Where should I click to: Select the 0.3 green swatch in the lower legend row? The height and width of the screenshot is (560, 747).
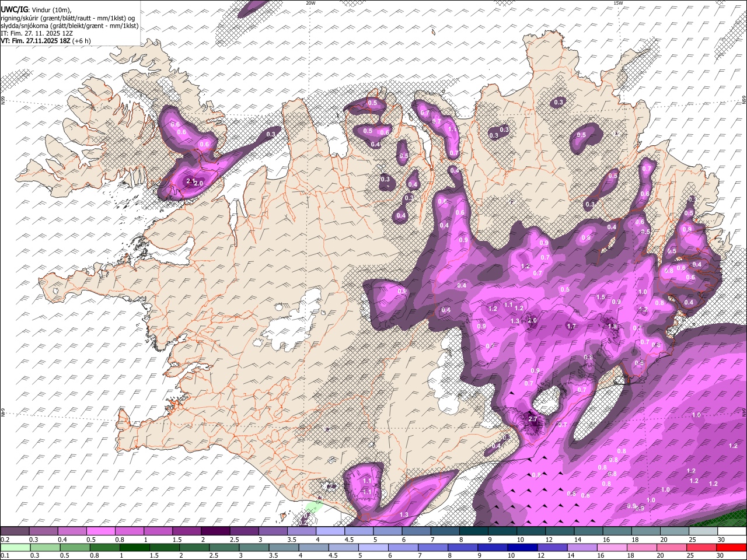[45, 548]
